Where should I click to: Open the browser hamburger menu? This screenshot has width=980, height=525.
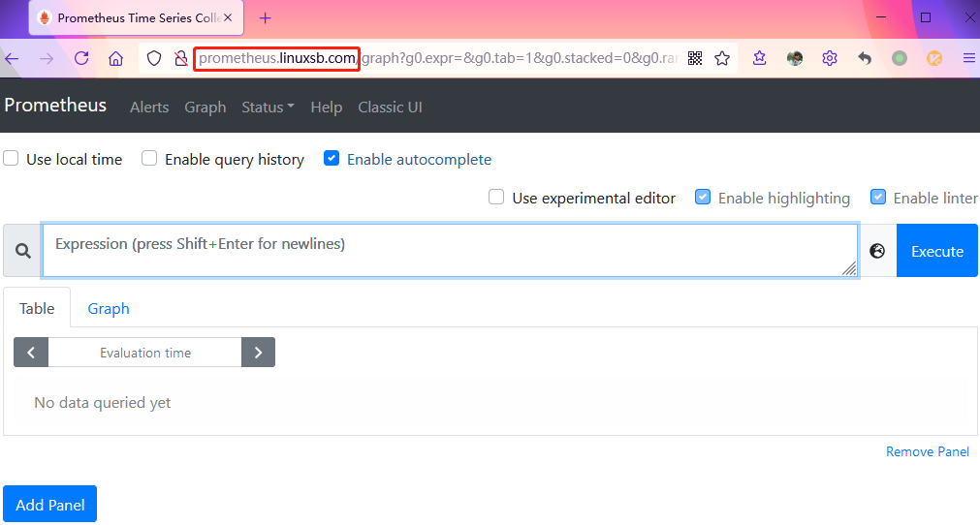pyautogui.click(x=969, y=58)
